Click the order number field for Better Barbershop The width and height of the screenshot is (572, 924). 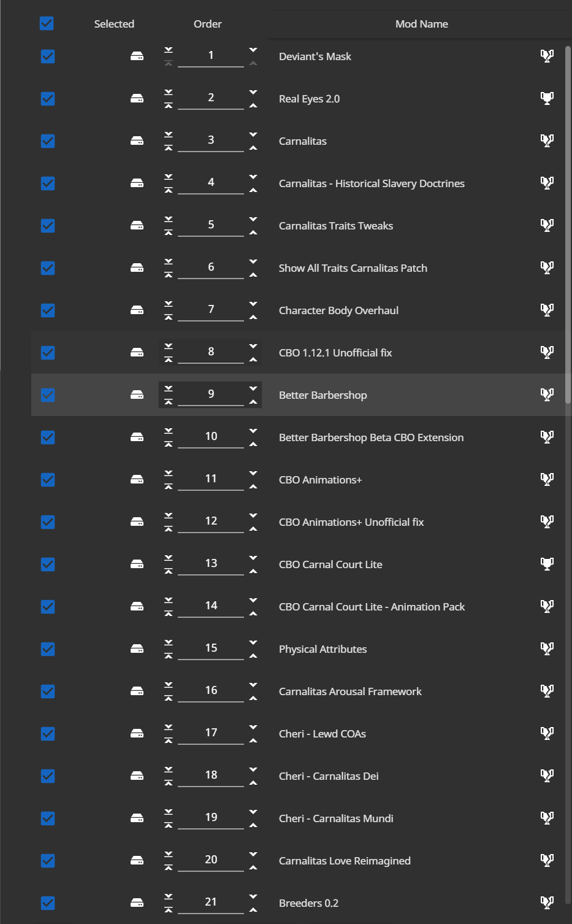tap(210, 395)
